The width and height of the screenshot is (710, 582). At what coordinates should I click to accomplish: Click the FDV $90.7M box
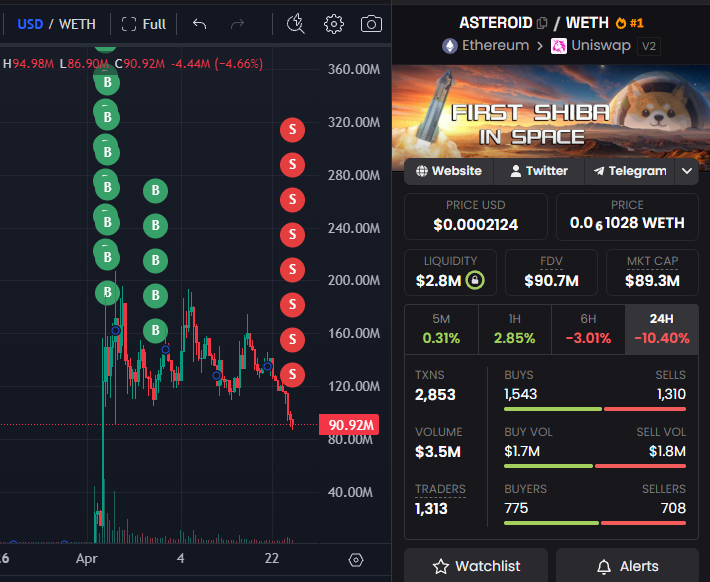click(x=551, y=272)
